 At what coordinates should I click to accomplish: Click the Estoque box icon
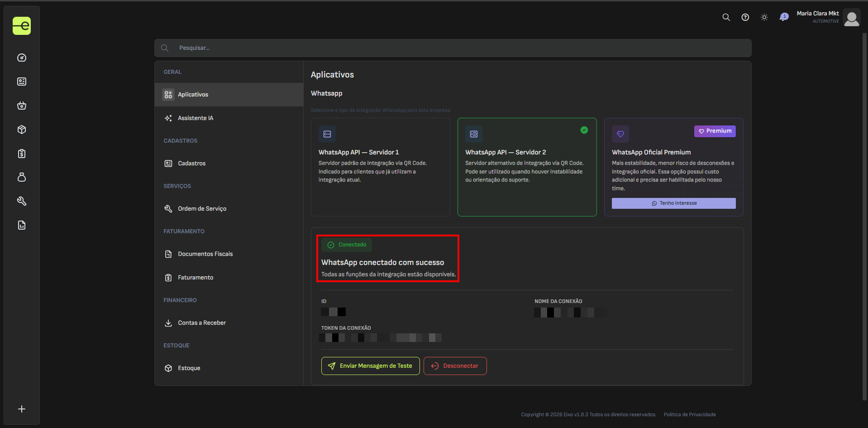click(168, 368)
